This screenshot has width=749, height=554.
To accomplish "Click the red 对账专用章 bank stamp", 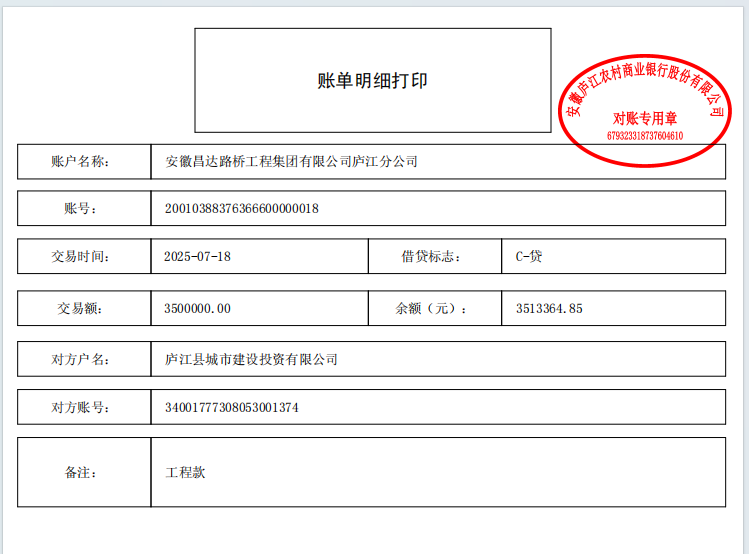I will click(x=645, y=109).
